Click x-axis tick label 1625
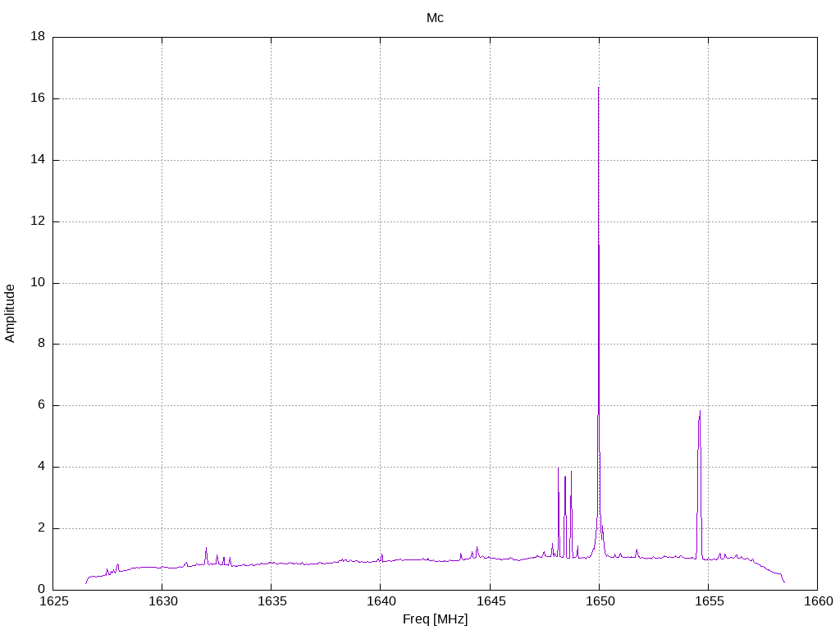The height and width of the screenshot is (630, 840). pyautogui.click(x=54, y=601)
